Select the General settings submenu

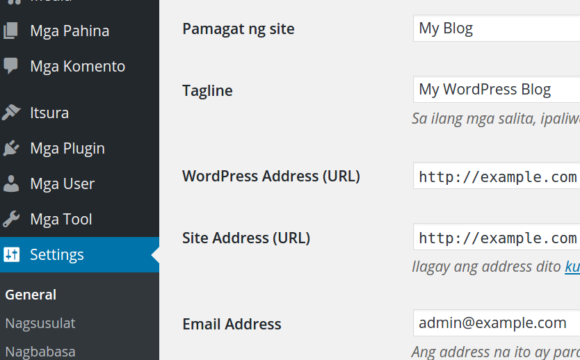pyautogui.click(x=31, y=295)
